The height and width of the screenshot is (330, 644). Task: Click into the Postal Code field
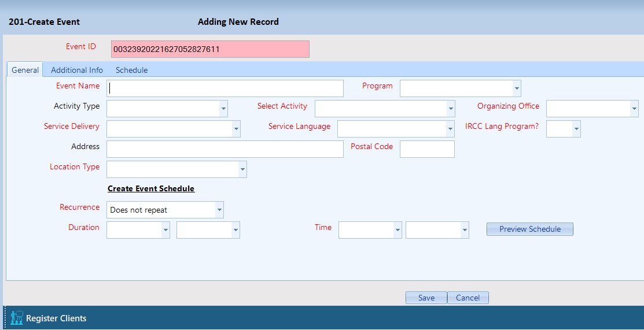pyautogui.click(x=426, y=149)
